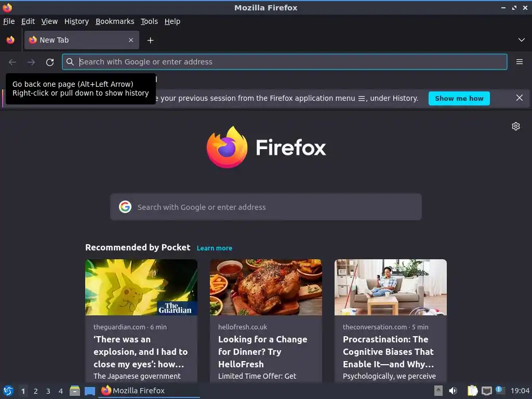This screenshot has height=399, width=532.
Task: Switch to workspace 1
Action: 23,391
